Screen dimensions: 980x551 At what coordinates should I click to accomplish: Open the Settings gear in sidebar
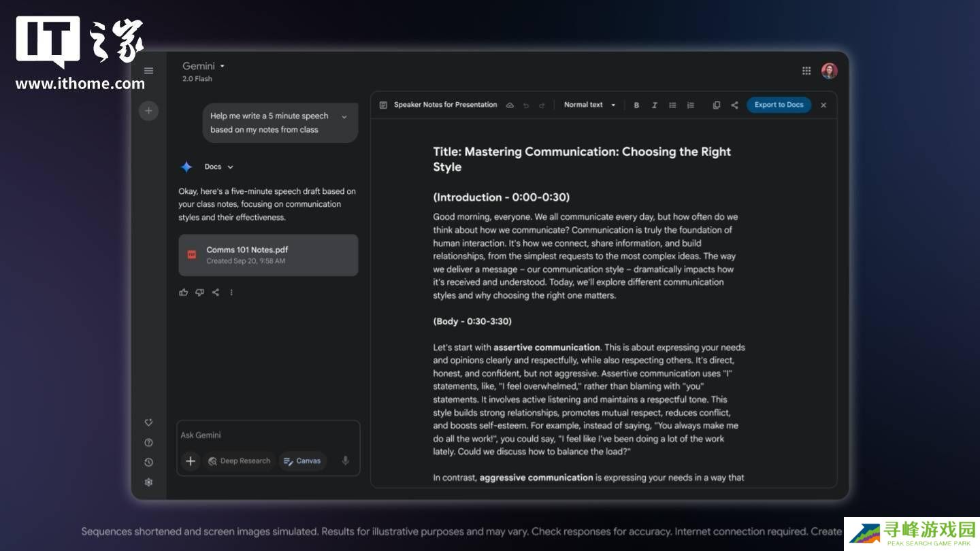point(148,482)
